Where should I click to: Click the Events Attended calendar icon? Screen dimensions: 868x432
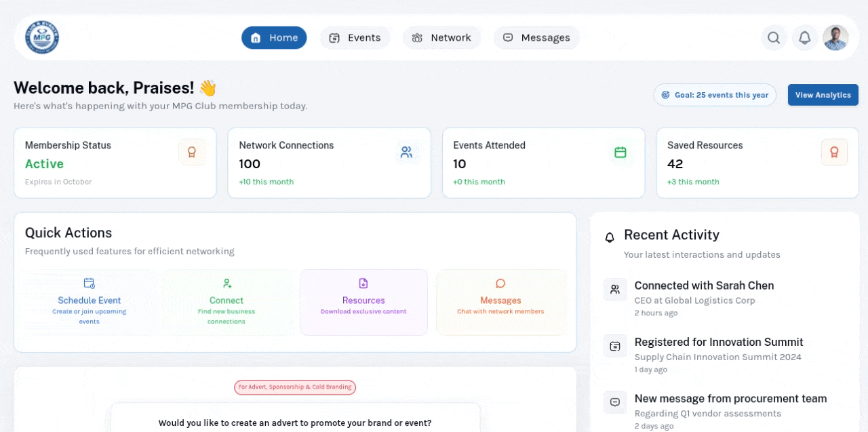click(x=620, y=153)
